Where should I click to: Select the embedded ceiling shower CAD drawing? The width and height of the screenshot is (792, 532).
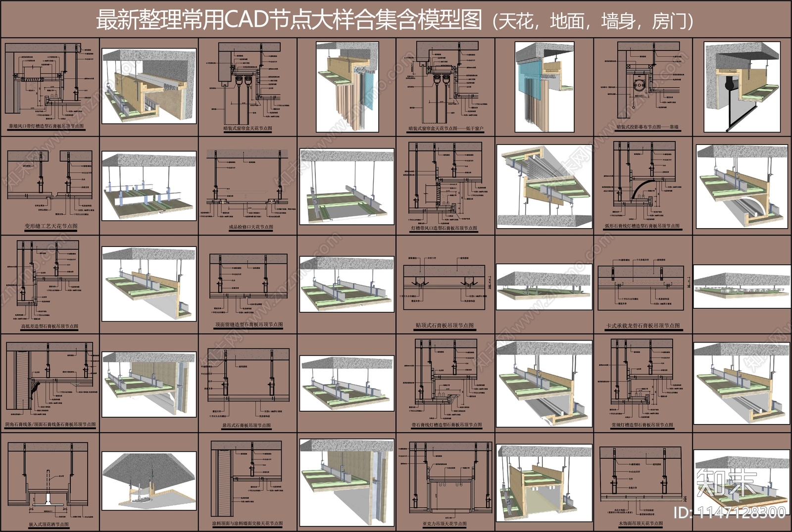(48, 479)
